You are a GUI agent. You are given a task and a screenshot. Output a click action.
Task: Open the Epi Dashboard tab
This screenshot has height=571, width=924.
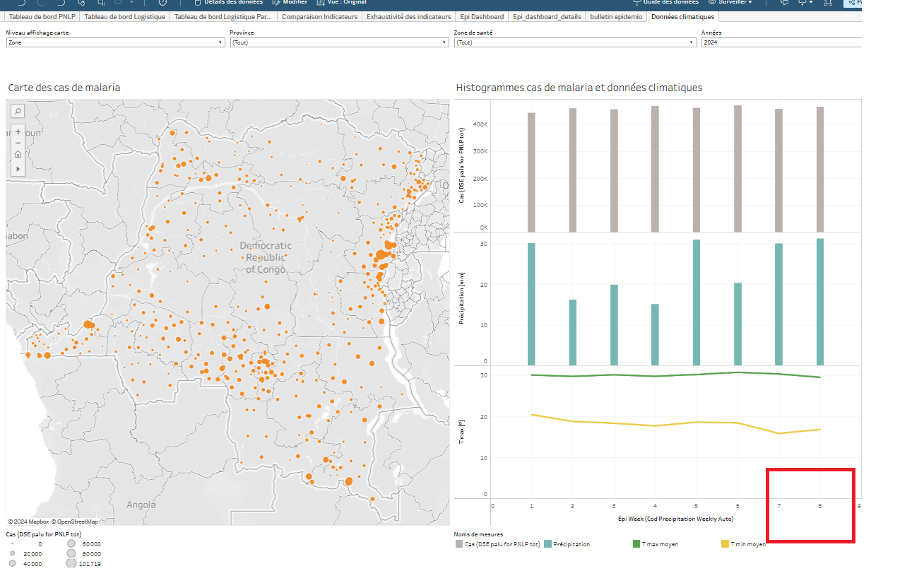tap(482, 16)
